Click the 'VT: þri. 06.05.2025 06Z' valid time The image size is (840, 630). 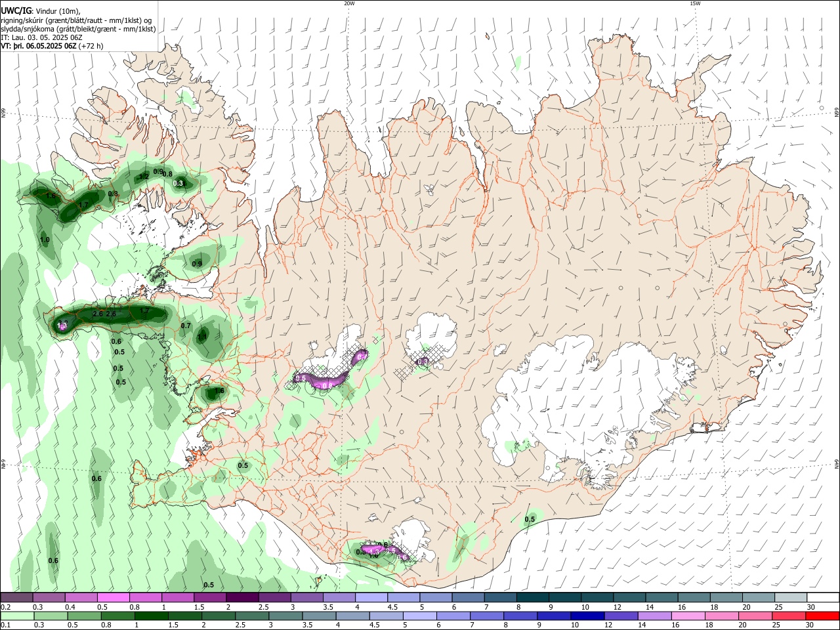tap(39, 46)
